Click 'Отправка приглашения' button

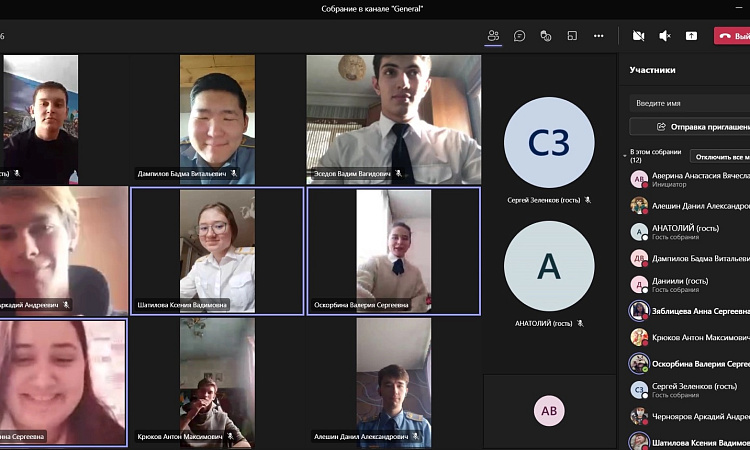(x=690, y=127)
